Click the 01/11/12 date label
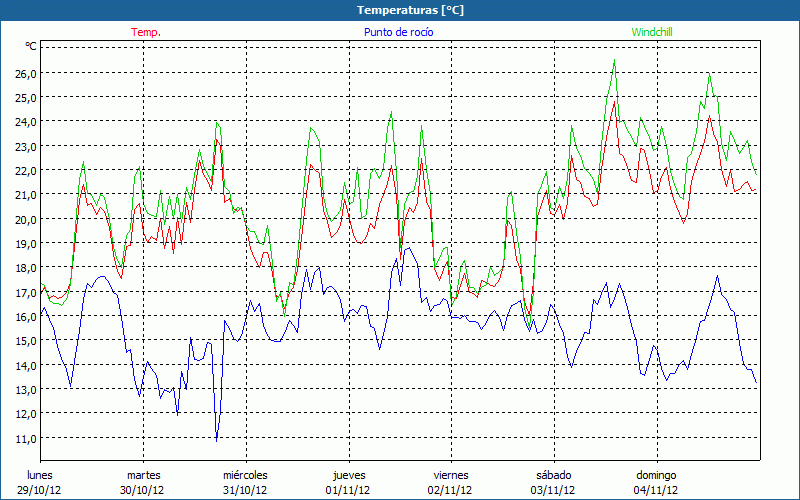 click(348, 490)
